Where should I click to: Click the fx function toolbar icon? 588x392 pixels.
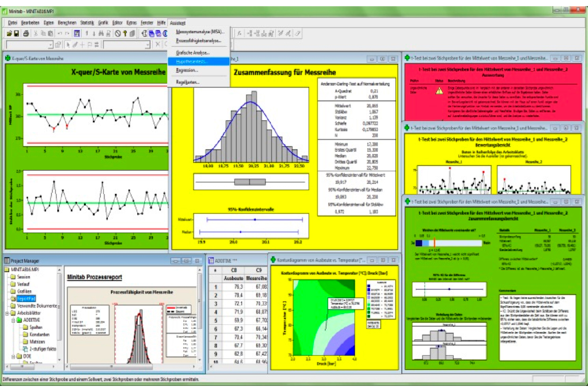[239, 33]
